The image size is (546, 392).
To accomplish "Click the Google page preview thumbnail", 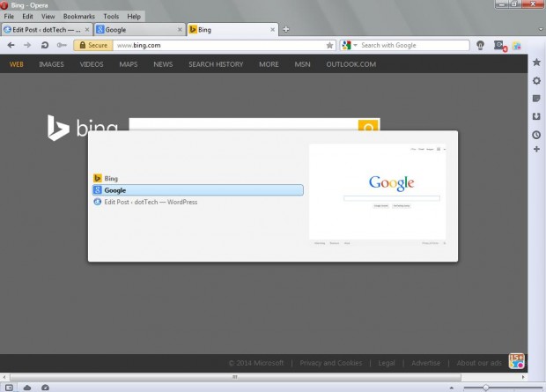I will (x=378, y=196).
